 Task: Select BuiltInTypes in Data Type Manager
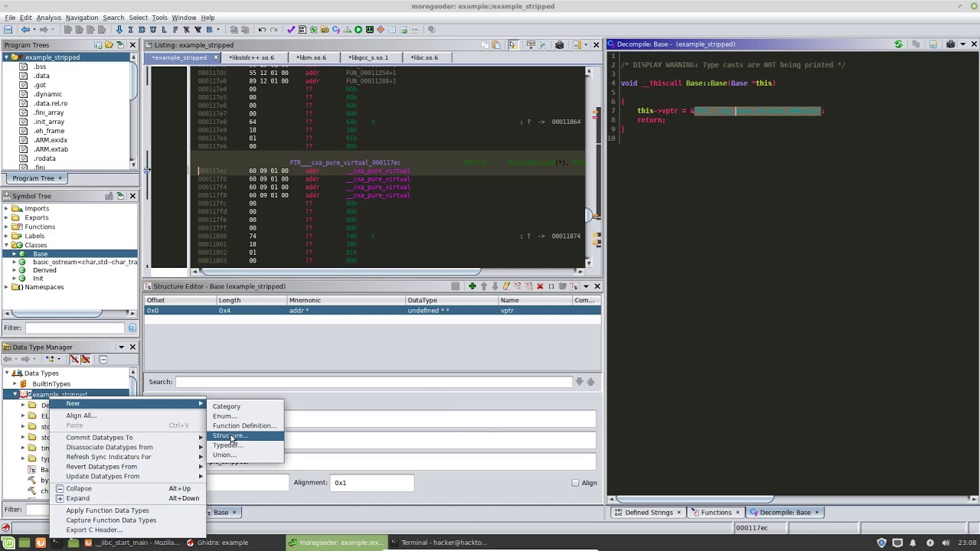coord(51,384)
